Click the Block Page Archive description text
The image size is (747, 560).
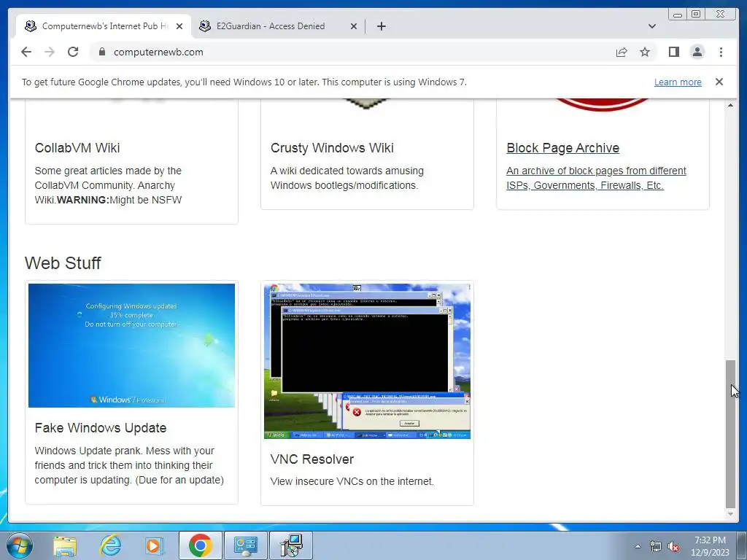tap(596, 178)
